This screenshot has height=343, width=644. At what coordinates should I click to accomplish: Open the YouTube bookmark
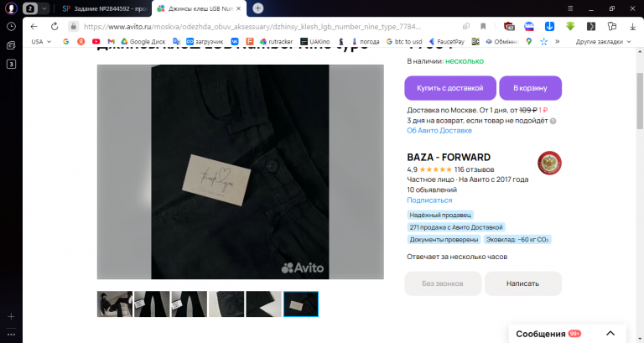(x=96, y=41)
